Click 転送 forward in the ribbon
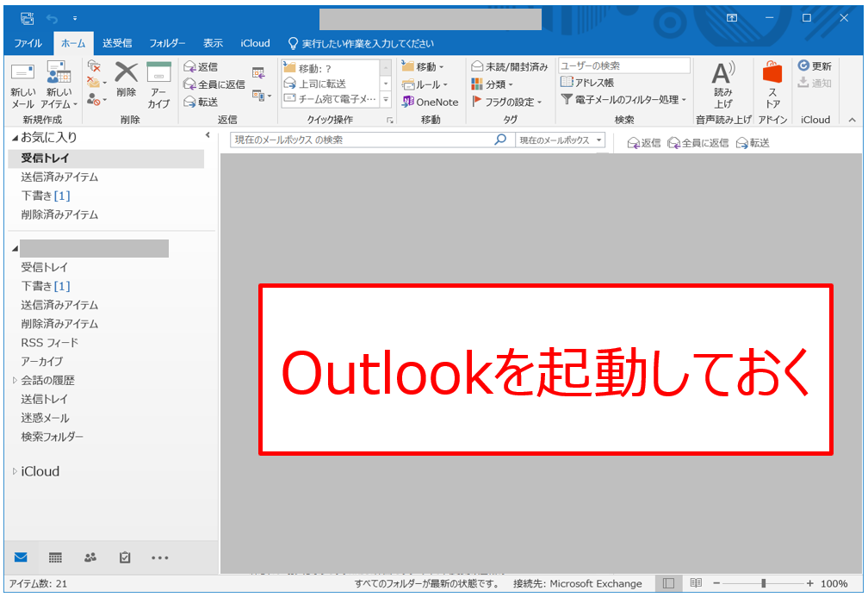This screenshot has height=597, width=868. 201,102
